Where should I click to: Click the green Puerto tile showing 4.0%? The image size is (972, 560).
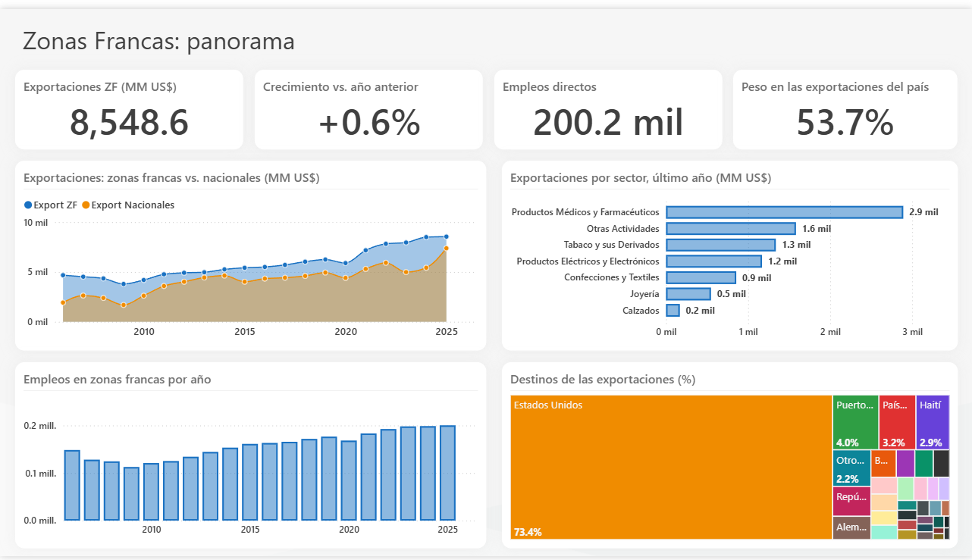coord(856,421)
